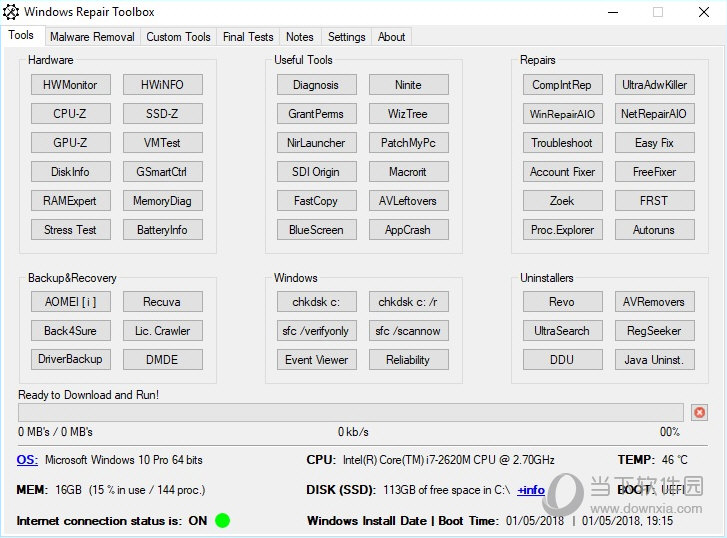Run GrantPerms
Screen dimensions: 727x538
pyautogui.click(x=317, y=114)
